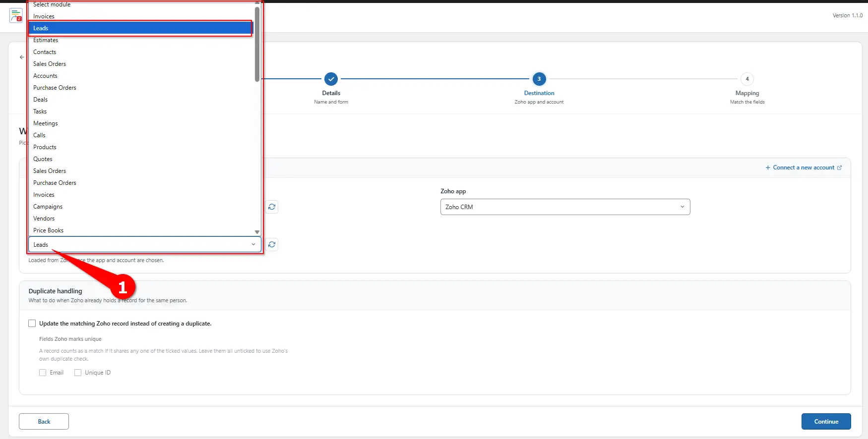
Task: Click the Destination step label
Action: (539, 93)
